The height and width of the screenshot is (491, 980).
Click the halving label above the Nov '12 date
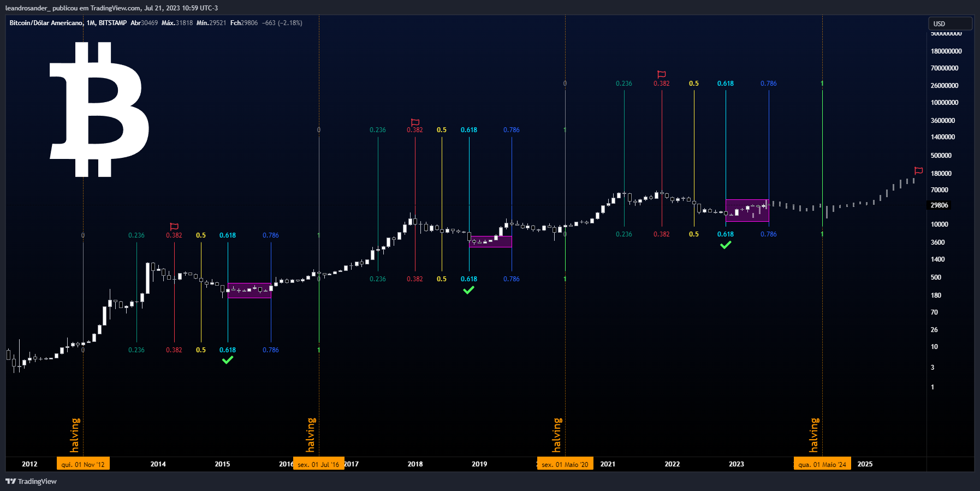75,435
